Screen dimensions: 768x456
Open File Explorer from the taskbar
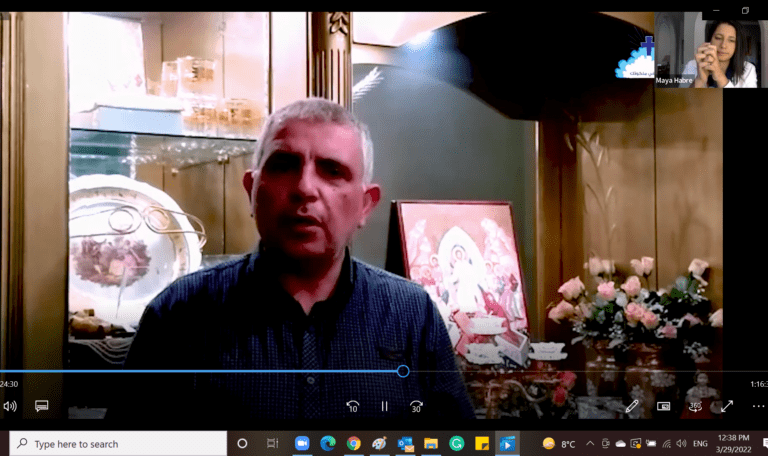pos(431,444)
